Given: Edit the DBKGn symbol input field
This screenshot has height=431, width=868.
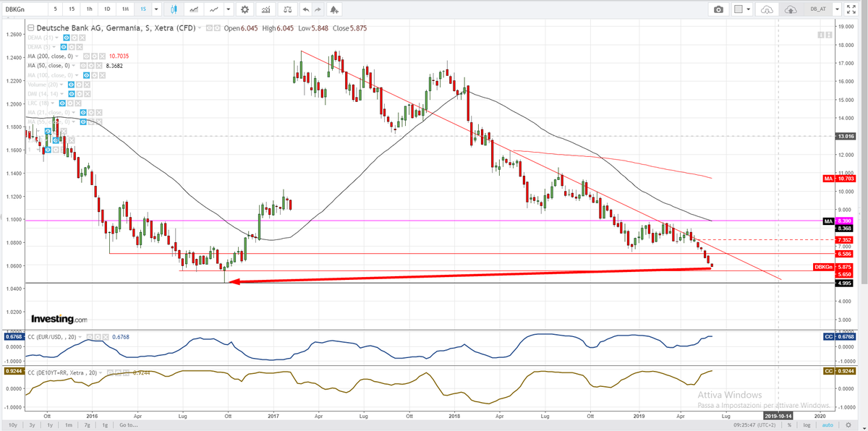Looking at the screenshot, I should click(25, 9).
